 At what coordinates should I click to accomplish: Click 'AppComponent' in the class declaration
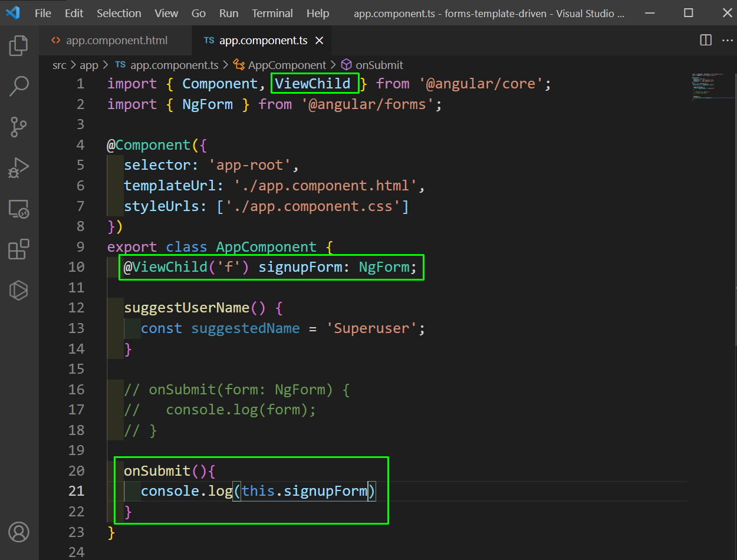[x=266, y=247]
